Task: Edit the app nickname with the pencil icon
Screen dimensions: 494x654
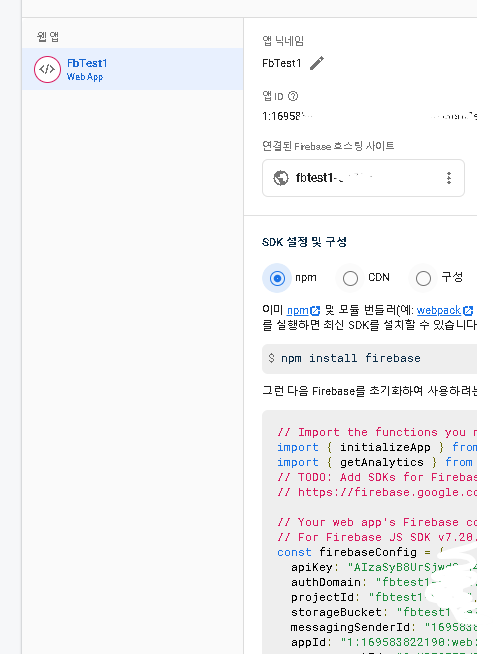Action: tap(317, 63)
